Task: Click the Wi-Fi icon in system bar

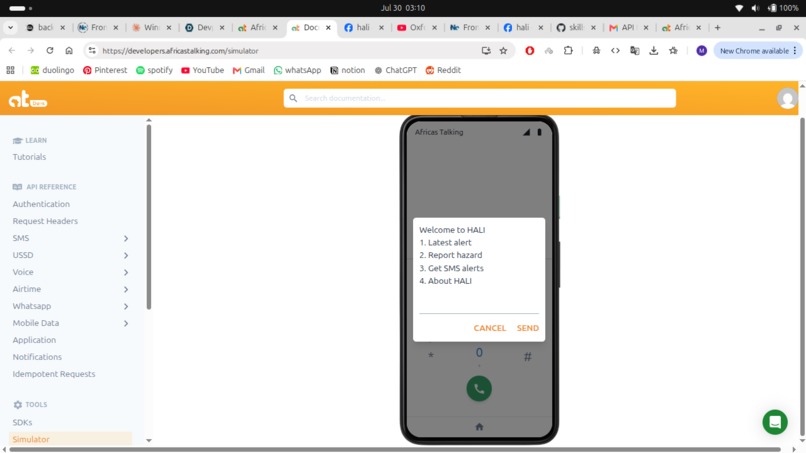Action: click(739, 8)
